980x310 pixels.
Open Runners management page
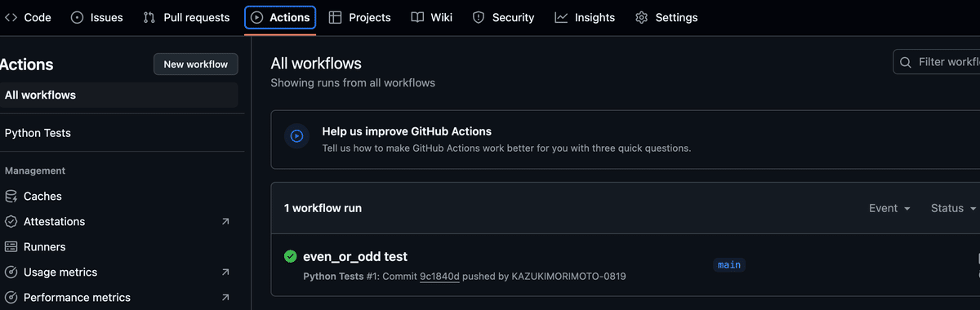(x=119, y=246)
